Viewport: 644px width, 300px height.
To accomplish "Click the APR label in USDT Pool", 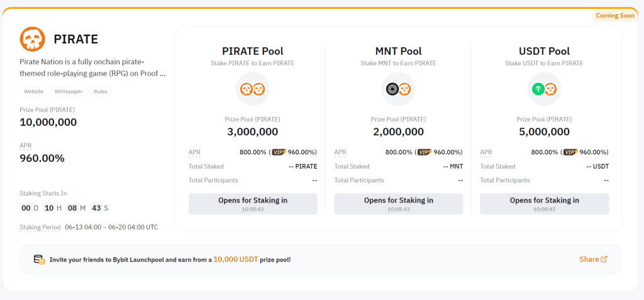I will pos(486,152).
